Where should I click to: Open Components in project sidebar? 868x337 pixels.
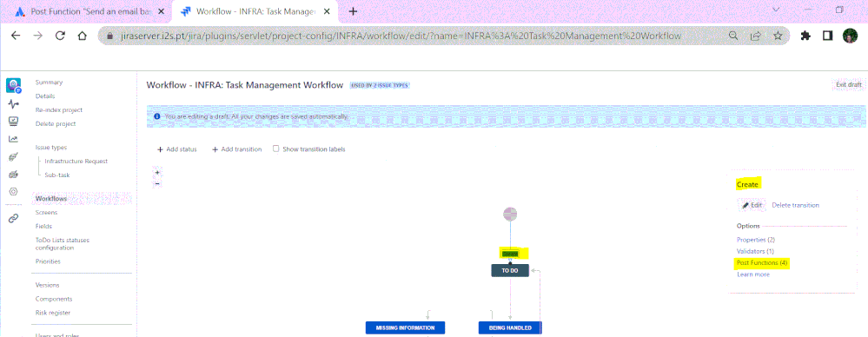tap(54, 299)
